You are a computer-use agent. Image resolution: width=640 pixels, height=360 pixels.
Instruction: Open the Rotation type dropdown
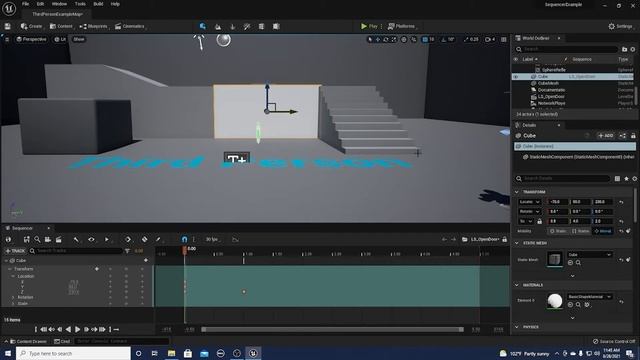pyautogui.click(x=529, y=211)
